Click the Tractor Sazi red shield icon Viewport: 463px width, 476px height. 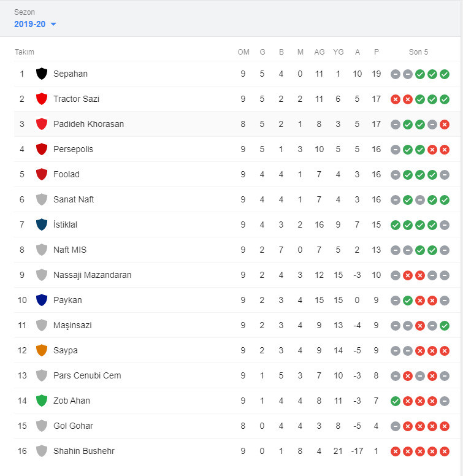click(42, 99)
